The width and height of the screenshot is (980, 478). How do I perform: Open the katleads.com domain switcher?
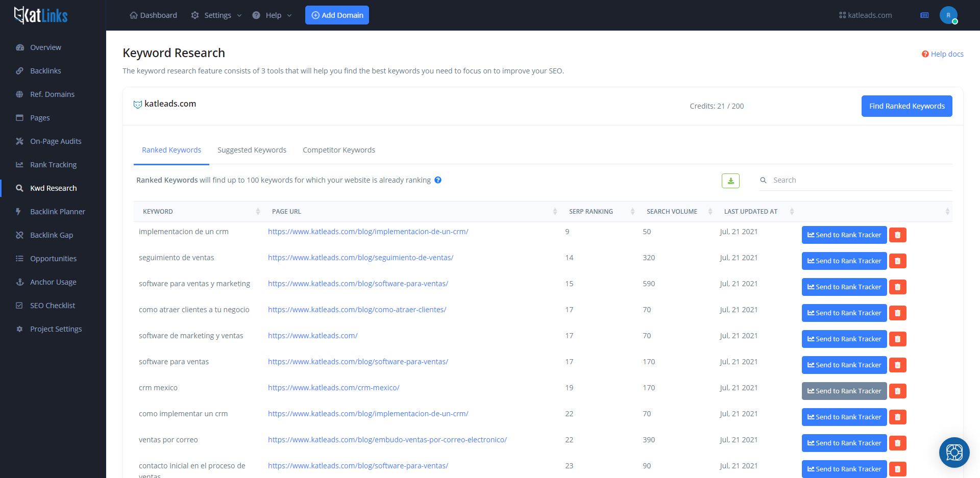(x=865, y=15)
